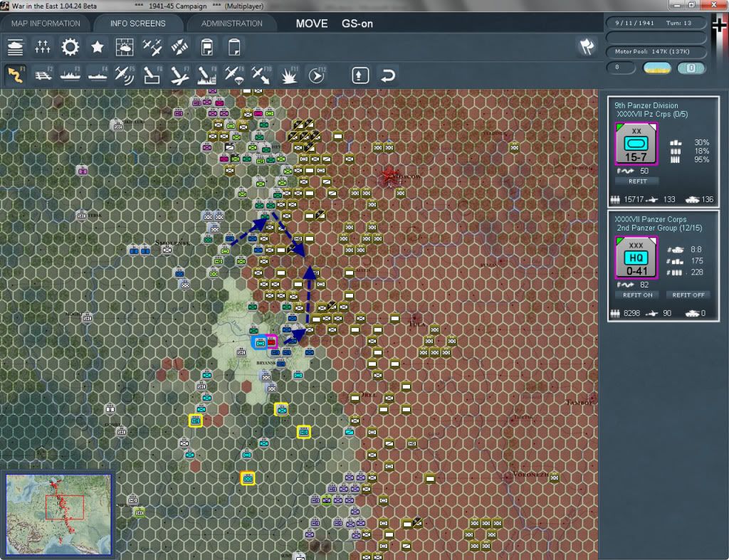The height and width of the screenshot is (560, 729).
Task: Click the GS-on status label
Action: (x=357, y=23)
